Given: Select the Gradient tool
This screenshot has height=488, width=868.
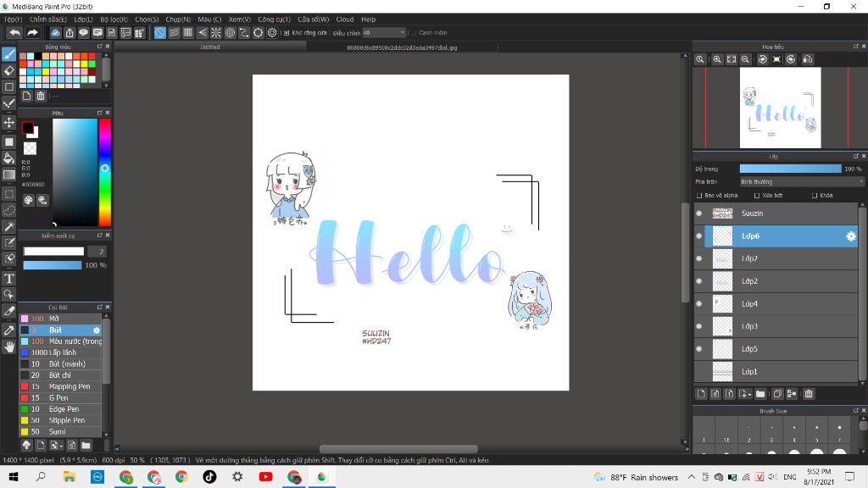Looking at the screenshot, I should 8,175.
